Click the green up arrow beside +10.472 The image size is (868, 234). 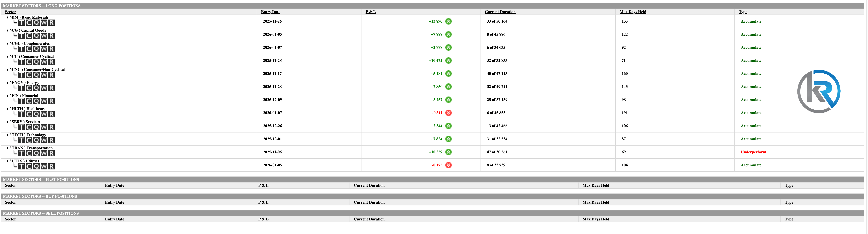(449, 61)
